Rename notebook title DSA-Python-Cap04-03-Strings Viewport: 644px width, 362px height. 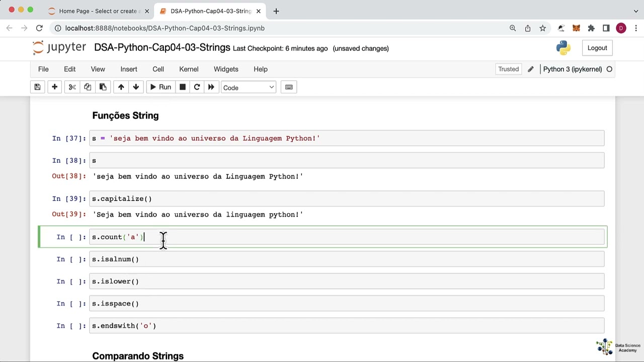coord(162,48)
